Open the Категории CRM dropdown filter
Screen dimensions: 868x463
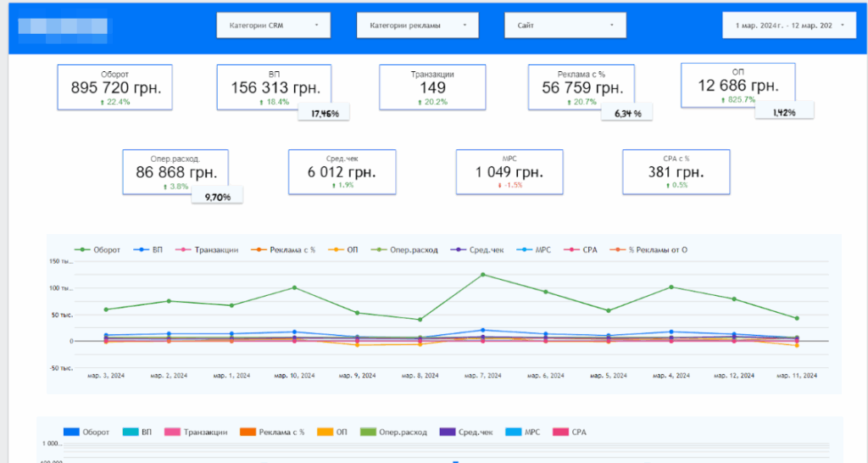(274, 25)
